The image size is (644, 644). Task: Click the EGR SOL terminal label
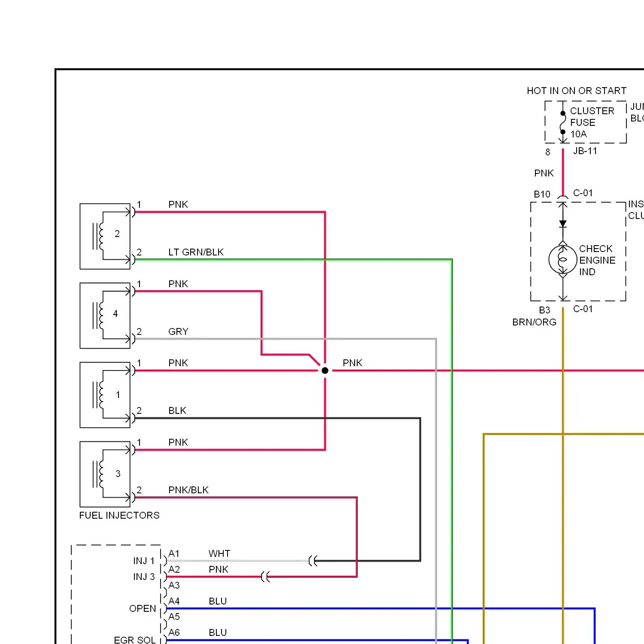(x=135, y=640)
